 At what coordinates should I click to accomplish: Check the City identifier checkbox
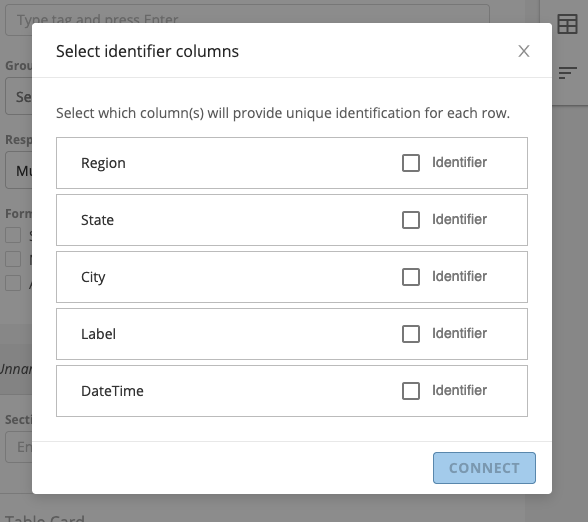point(411,277)
